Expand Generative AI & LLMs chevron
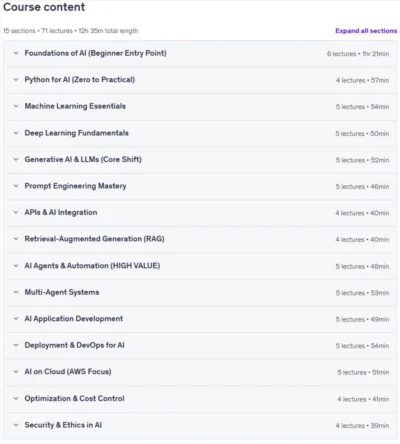This screenshot has height=444, width=400. coord(16,159)
